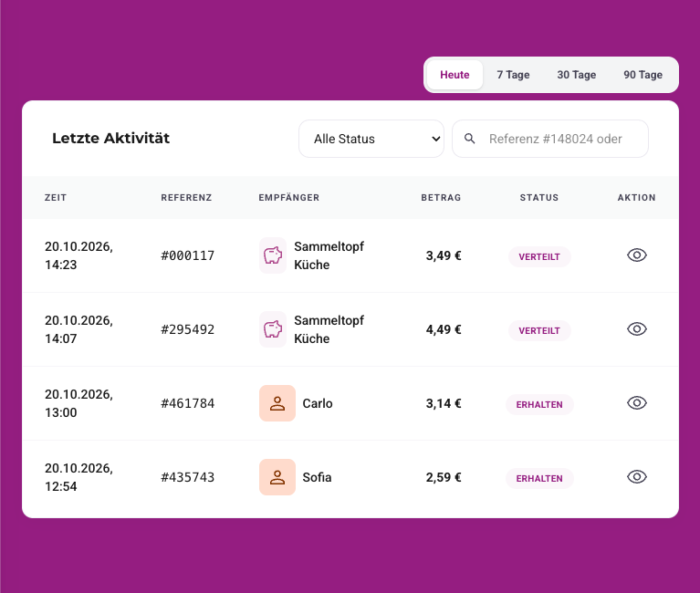
Task: Click the timestamp 20.10.2026, 12:54
Action: (x=78, y=477)
